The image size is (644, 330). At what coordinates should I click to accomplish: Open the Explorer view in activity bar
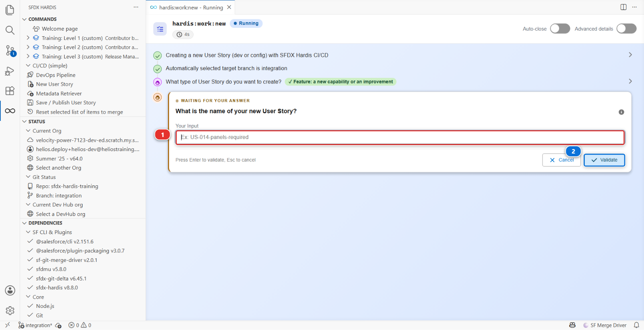tap(10, 10)
